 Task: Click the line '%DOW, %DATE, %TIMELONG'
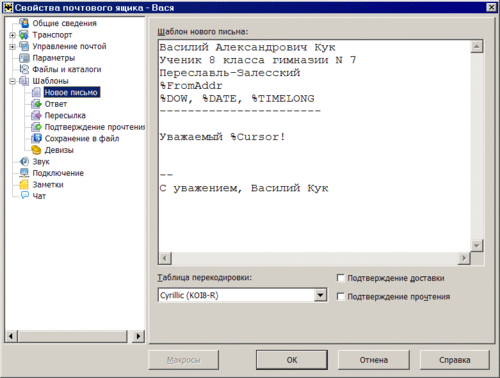[x=237, y=98]
